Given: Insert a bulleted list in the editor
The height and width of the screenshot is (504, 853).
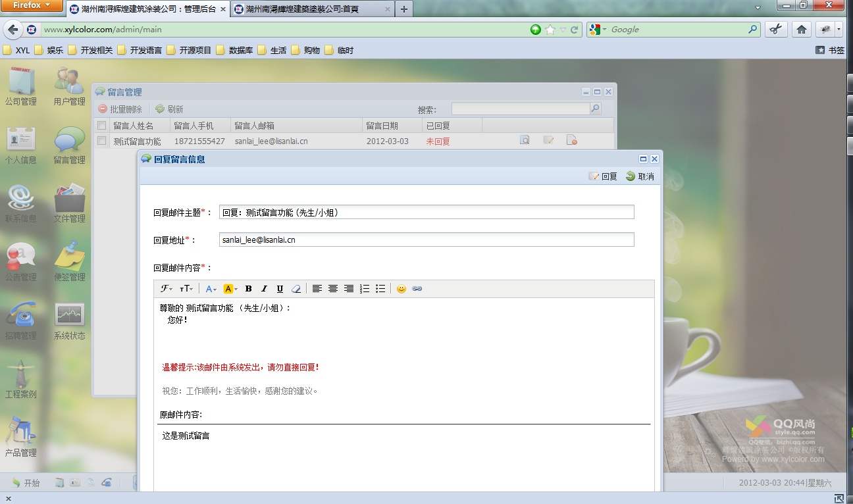Looking at the screenshot, I should 380,289.
